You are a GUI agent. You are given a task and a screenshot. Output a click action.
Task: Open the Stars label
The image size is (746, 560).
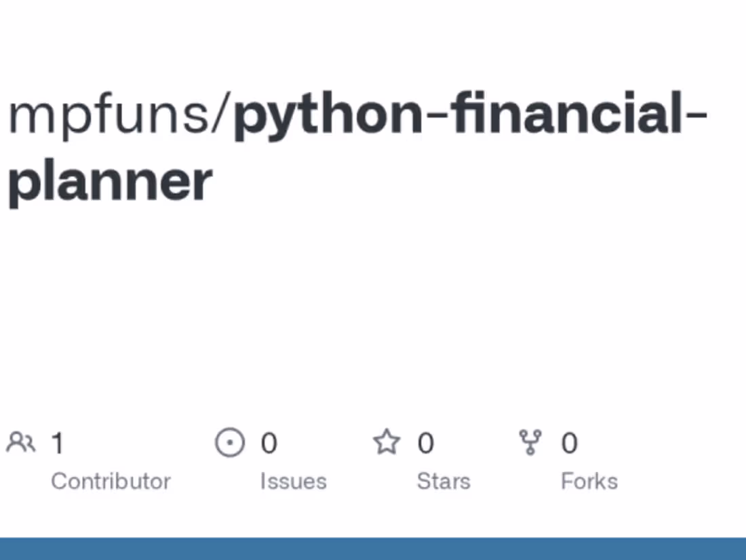tap(444, 481)
